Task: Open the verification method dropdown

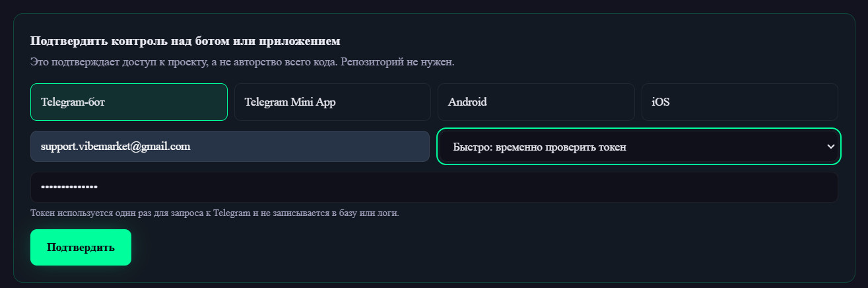Action: pos(639,146)
